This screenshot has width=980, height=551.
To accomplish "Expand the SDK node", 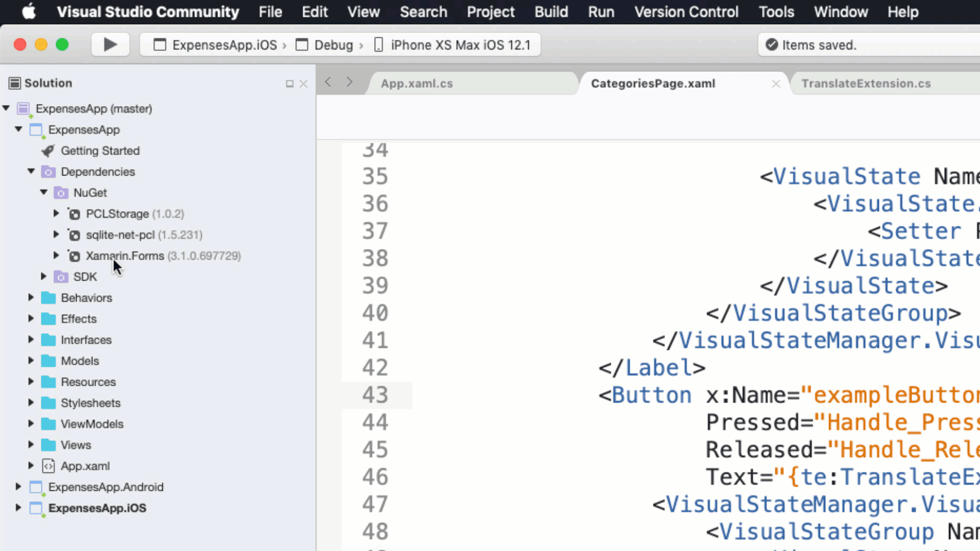I will click(x=44, y=277).
